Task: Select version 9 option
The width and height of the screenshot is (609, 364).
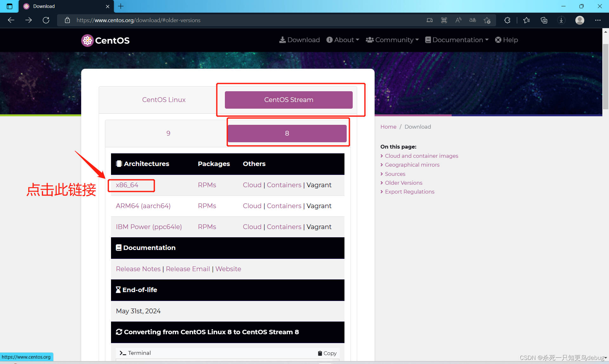Action: (x=168, y=133)
